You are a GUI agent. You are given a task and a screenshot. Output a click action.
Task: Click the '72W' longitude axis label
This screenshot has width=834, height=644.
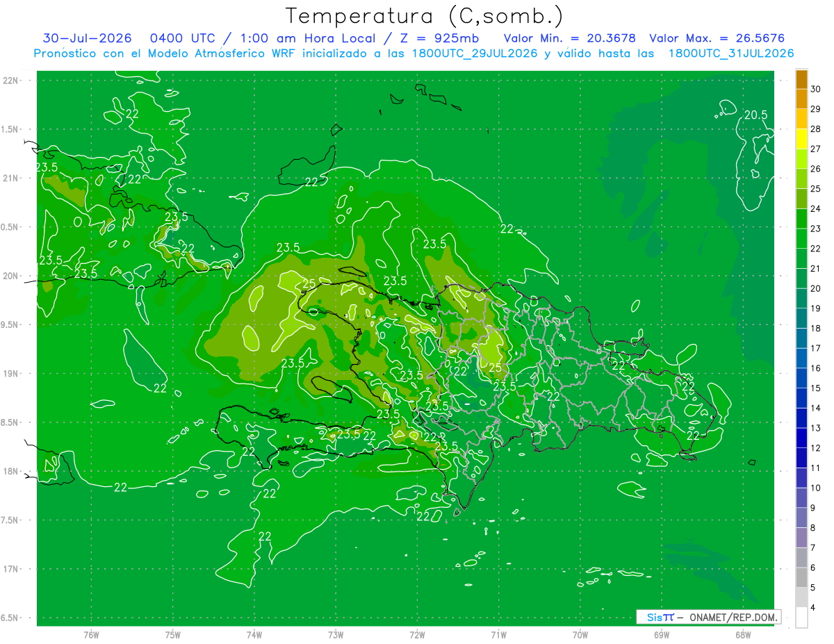(x=418, y=634)
